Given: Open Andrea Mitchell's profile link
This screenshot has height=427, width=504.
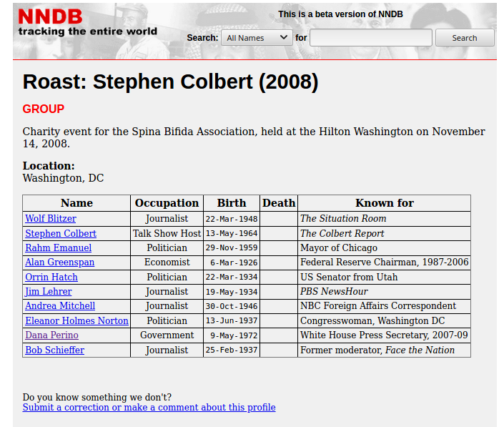Looking at the screenshot, I should [x=60, y=306].
